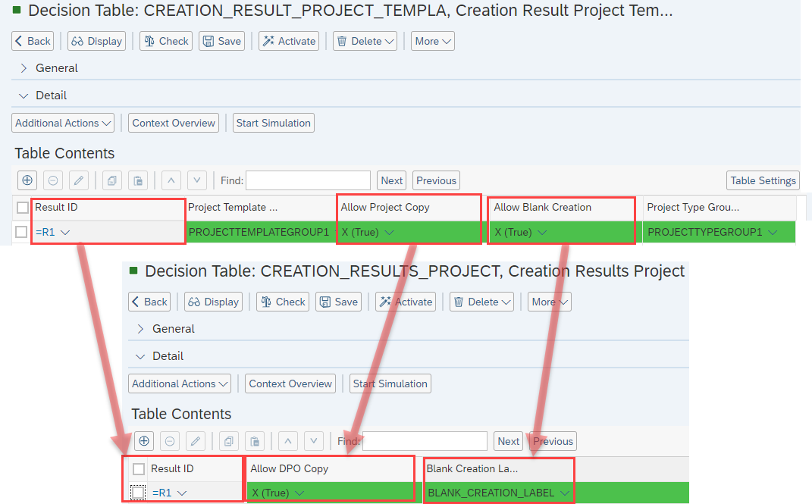Screen dimensions: 812x504
Task: Tick the select-all checkbox beside upper Result ID header
Action: [23, 208]
